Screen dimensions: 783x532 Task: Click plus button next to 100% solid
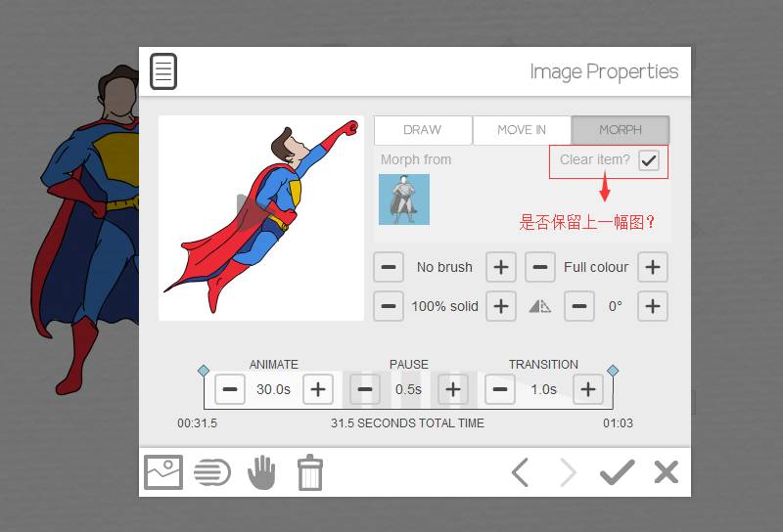[501, 306]
